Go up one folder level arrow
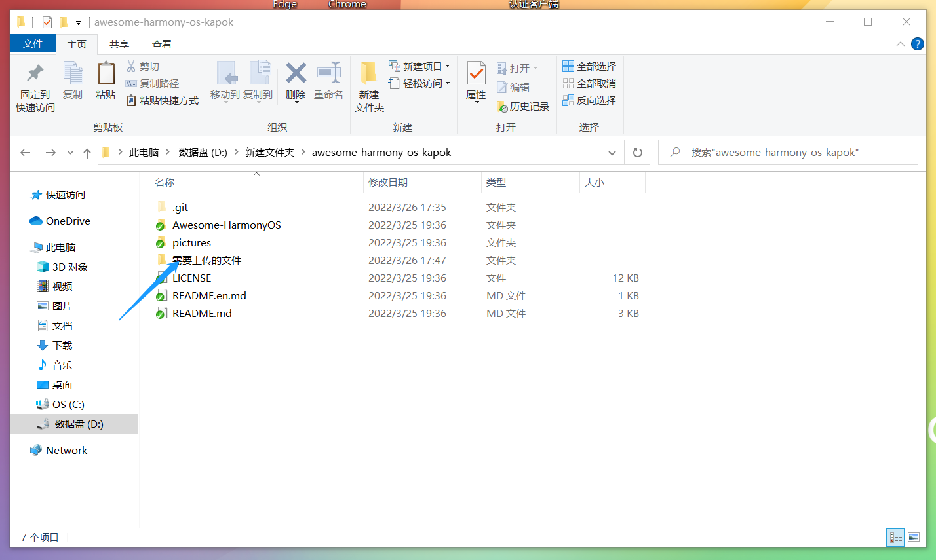 [x=87, y=153]
